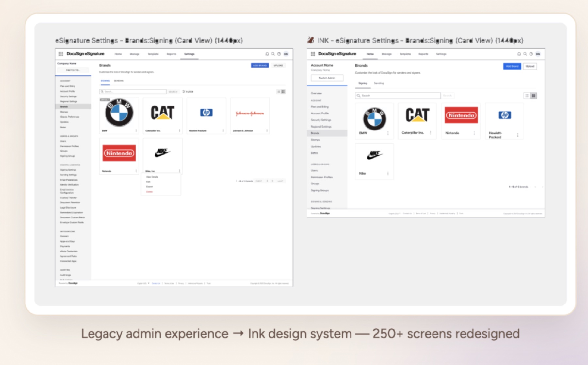Viewport: 588px width, 365px height.
Task: Click the brand search field in the INK screen
Action: click(x=398, y=96)
